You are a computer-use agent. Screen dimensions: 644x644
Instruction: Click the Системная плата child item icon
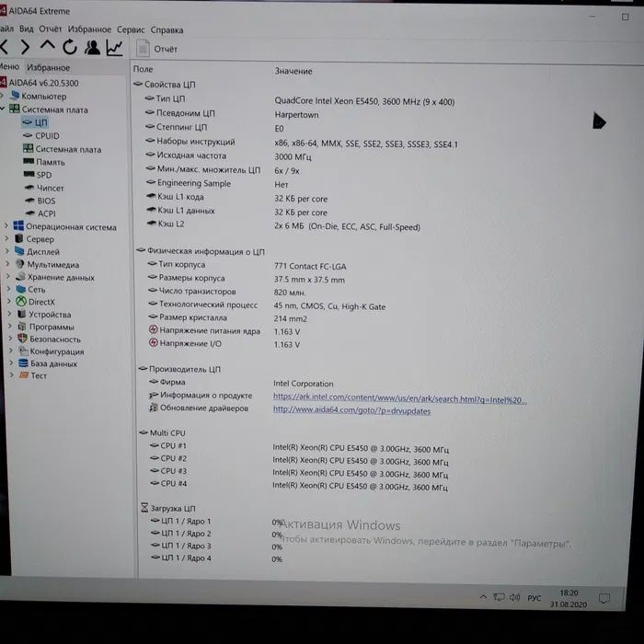coord(28,148)
